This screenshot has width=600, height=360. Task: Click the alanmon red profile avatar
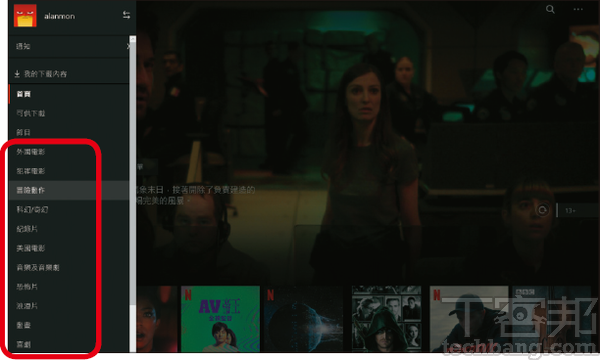tap(25, 16)
